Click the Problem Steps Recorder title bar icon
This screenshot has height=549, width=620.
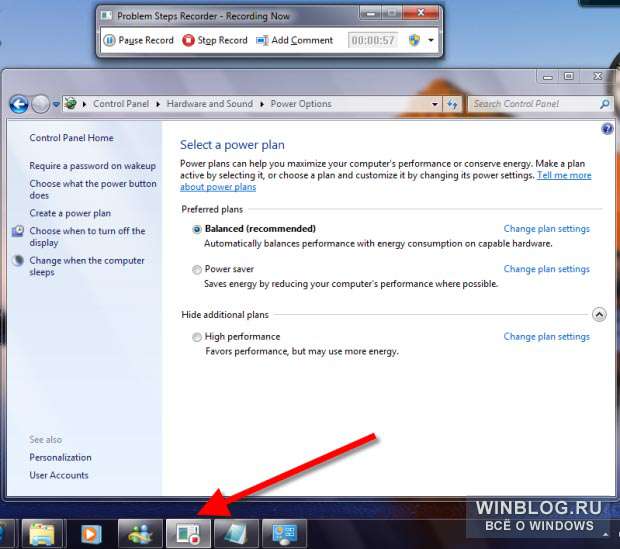(106, 15)
